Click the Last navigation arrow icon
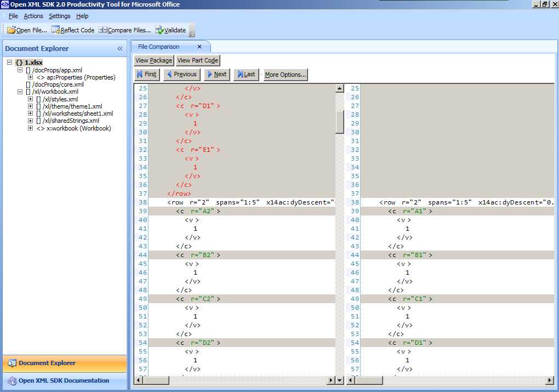This screenshot has height=392, width=559. pos(240,74)
